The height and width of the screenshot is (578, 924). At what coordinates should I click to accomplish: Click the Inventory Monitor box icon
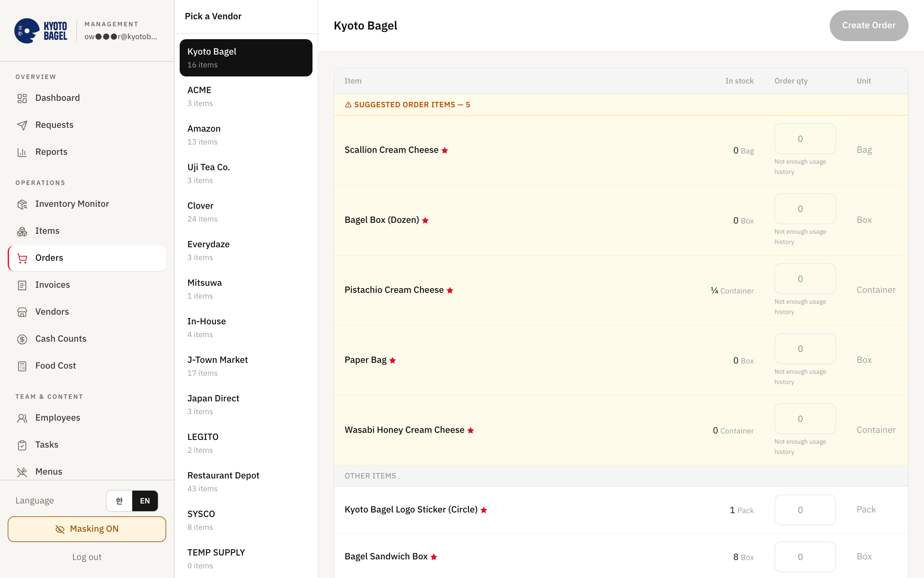pos(22,204)
